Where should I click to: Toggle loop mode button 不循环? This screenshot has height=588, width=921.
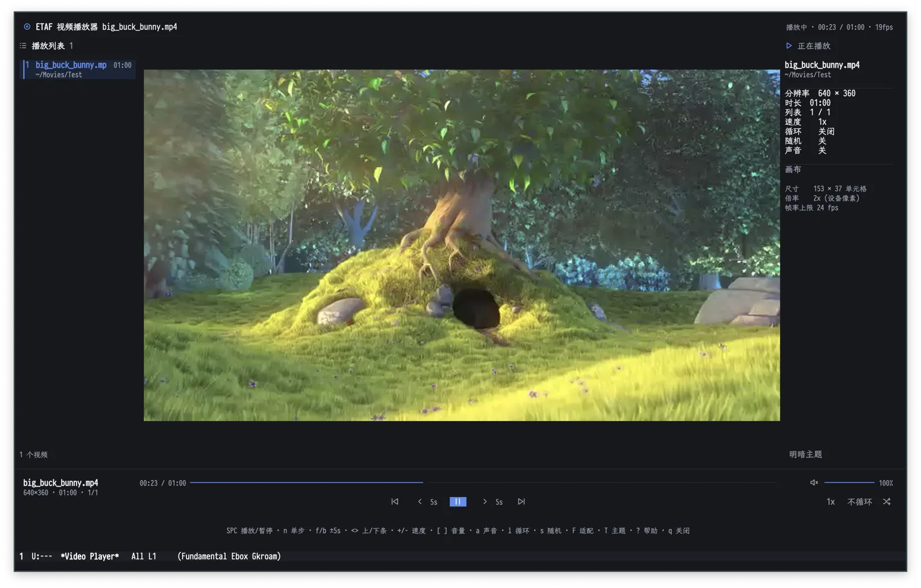coord(859,502)
